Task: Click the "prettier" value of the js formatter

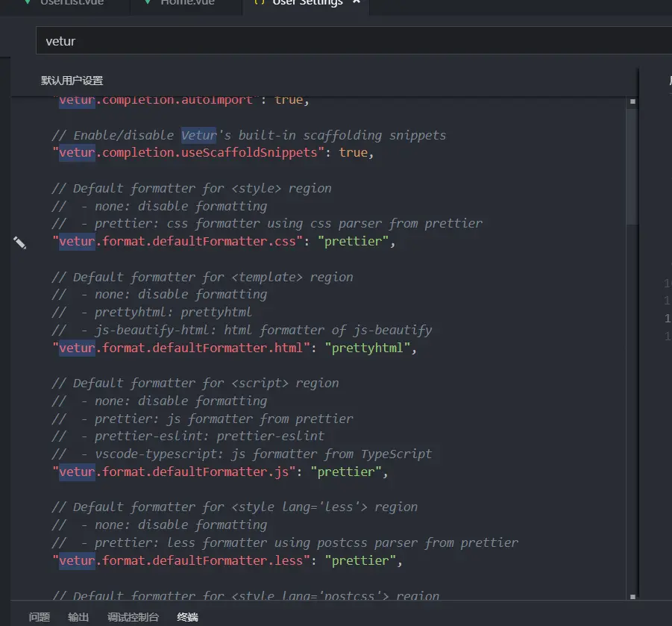Action: coord(346,472)
